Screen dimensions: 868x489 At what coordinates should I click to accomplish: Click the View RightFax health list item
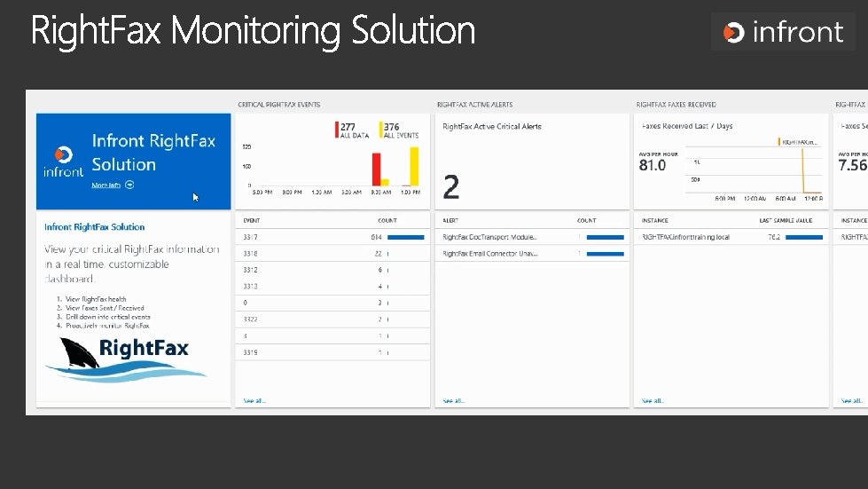point(96,299)
